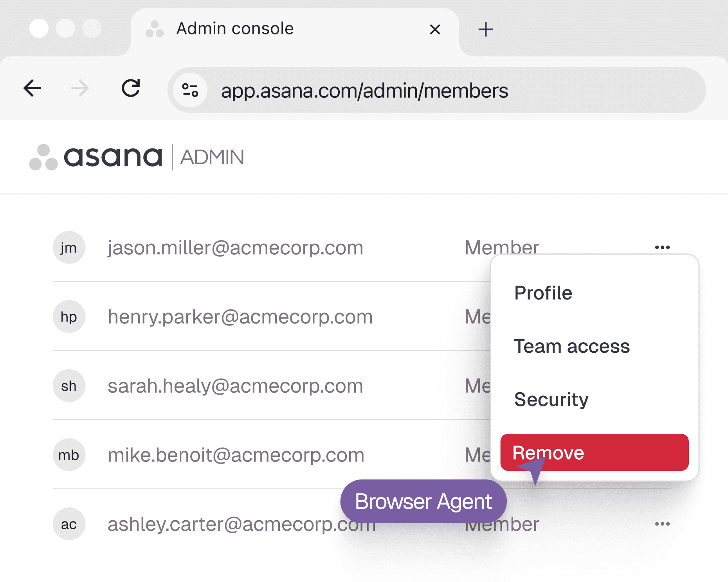Select sarah.healy@acmecorp.com email text
Screen dimensions: 728x582
(x=235, y=386)
